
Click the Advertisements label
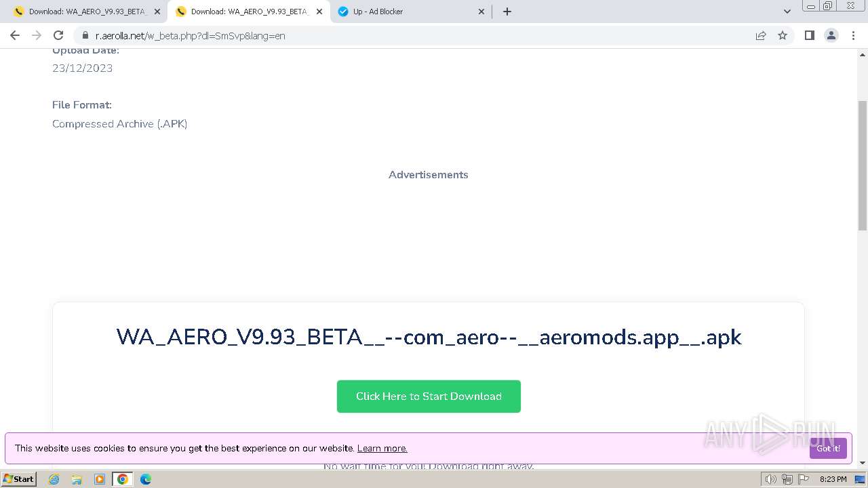tap(429, 175)
